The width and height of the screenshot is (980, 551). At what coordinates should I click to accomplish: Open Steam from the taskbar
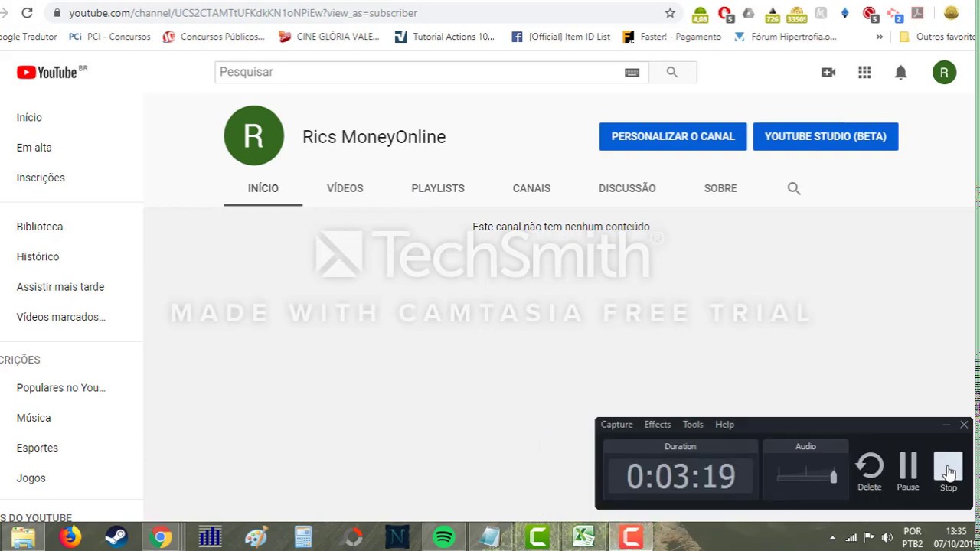coord(116,537)
